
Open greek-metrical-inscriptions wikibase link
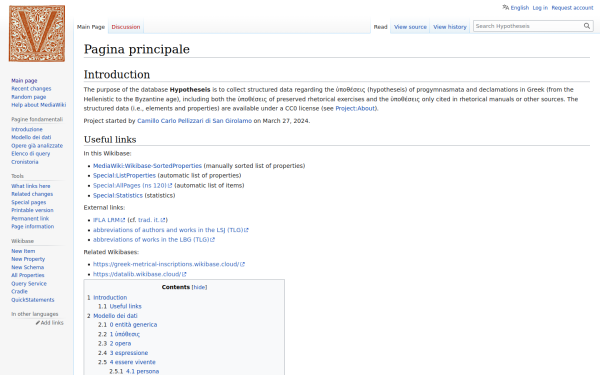pos(169,264)
